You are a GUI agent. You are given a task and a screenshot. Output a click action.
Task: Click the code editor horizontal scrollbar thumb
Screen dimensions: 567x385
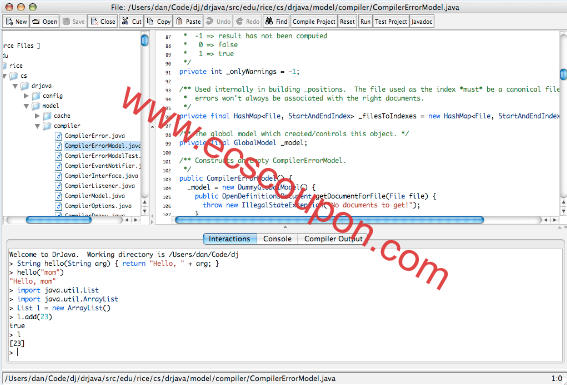point(329,220)
